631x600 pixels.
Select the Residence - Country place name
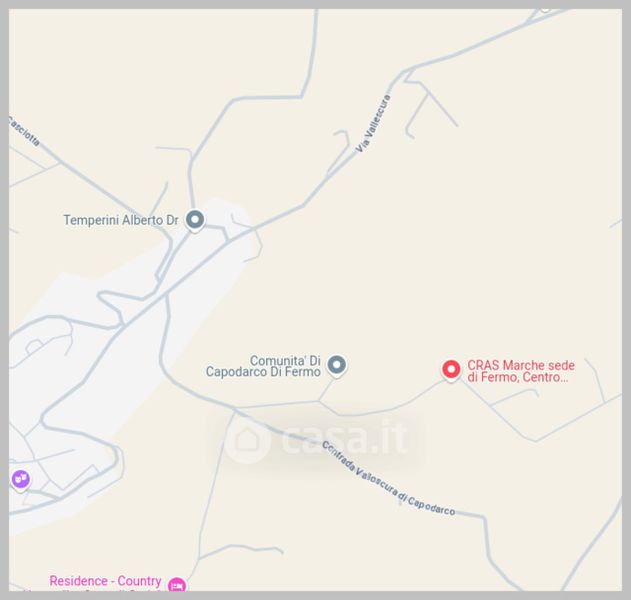[x=105, y=581]
